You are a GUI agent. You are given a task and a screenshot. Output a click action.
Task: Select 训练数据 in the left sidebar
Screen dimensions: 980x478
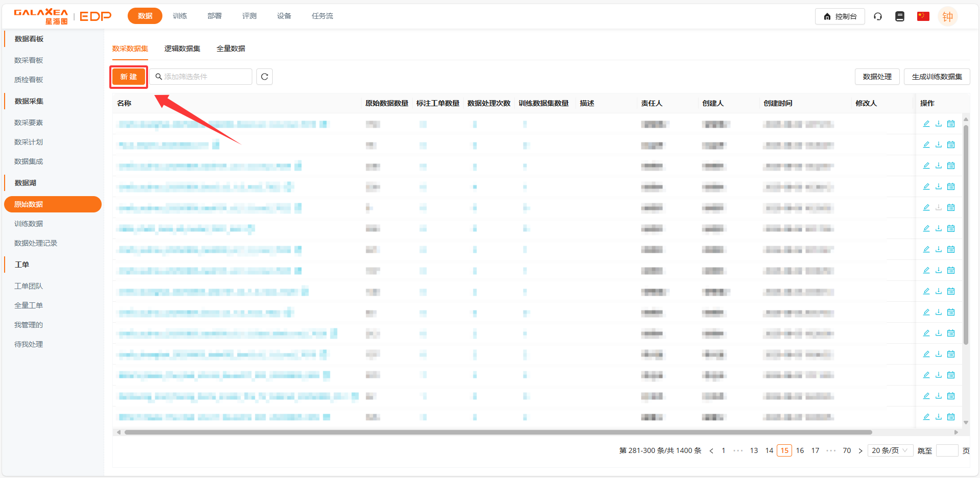tap(29, 224)
